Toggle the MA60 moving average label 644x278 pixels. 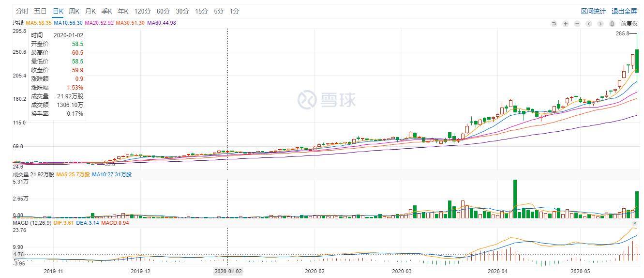click(x=162, y=23)
